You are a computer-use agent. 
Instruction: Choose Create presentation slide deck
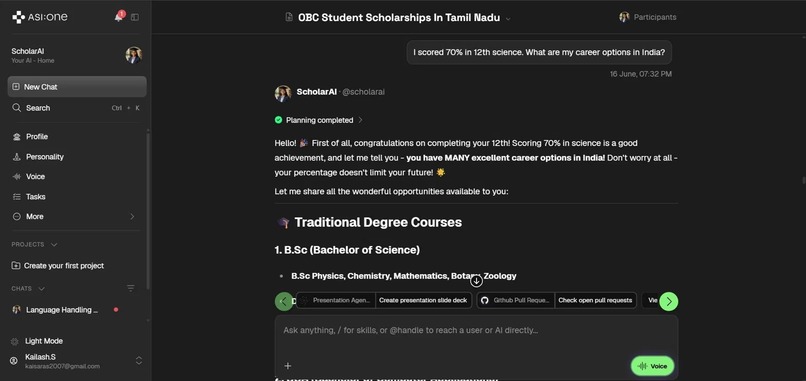click(423, 300)
